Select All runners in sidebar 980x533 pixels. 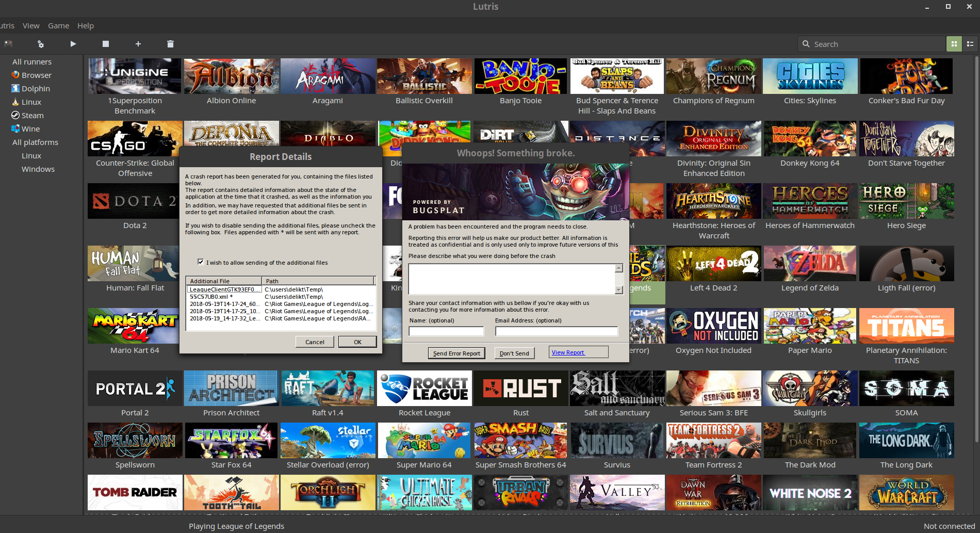[x=32, y=62]
